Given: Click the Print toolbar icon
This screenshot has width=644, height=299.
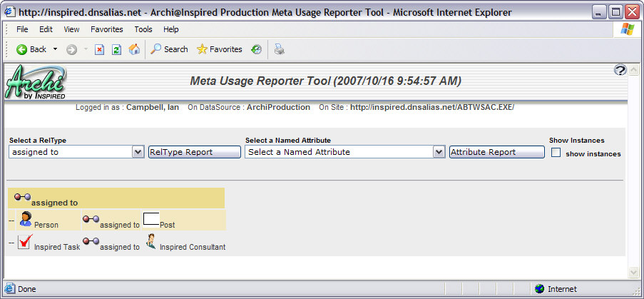Looking at the screenshot, I should point(280,49).
